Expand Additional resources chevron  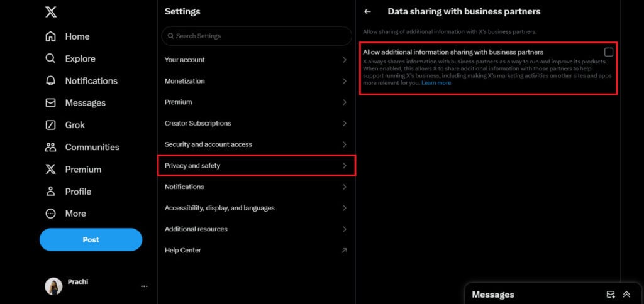point(344,229)
